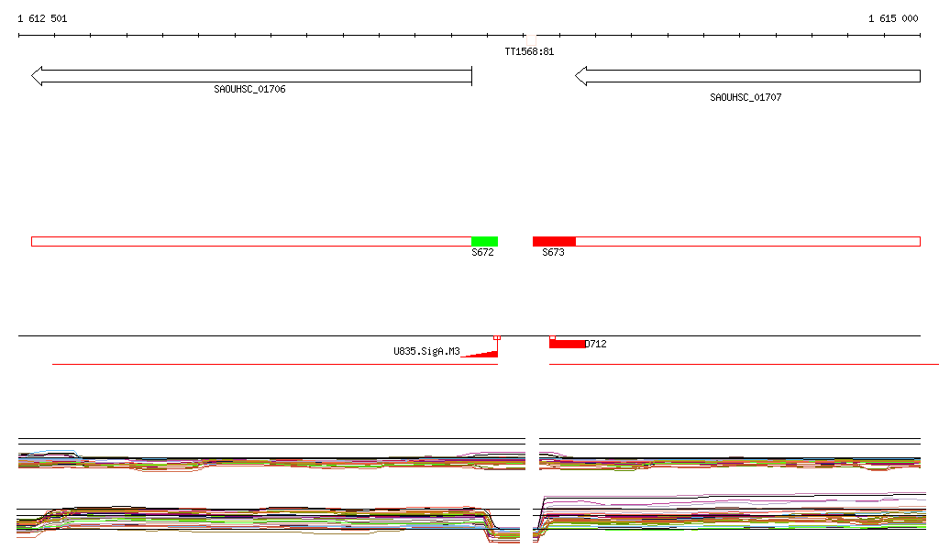Click the hollow red segment left of S672
Screen dimensions: 939x560
click(251, 242)
